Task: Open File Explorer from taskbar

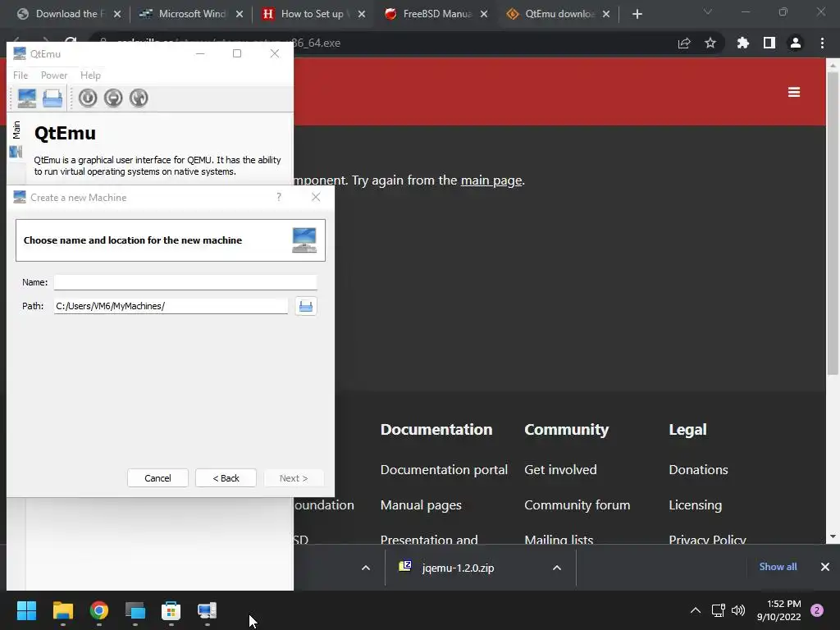Action: [62, 610]
